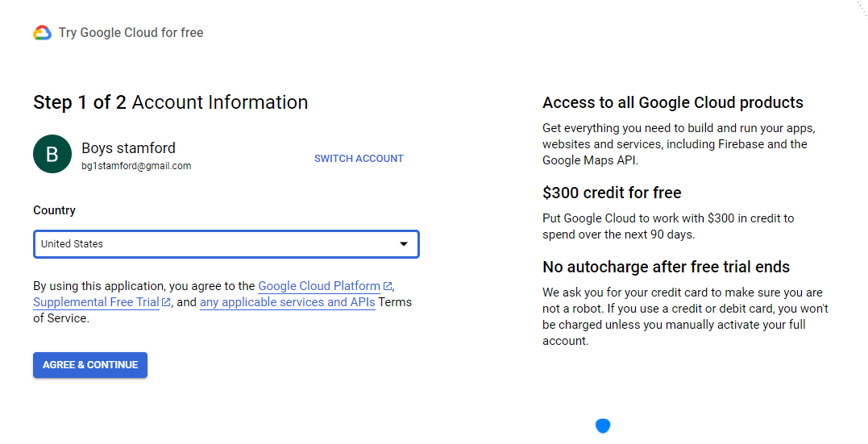Click the bg1stamford@gmail.com email address

136,166
